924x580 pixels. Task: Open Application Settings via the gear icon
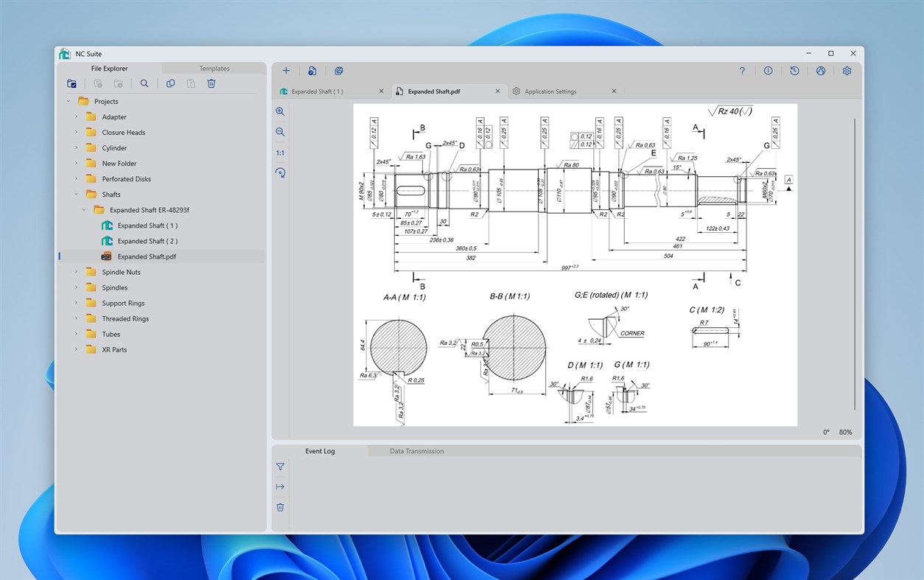click(847, 70)
